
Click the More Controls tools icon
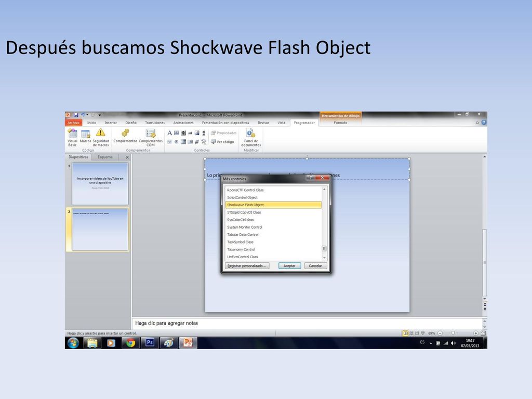(204, 142)
